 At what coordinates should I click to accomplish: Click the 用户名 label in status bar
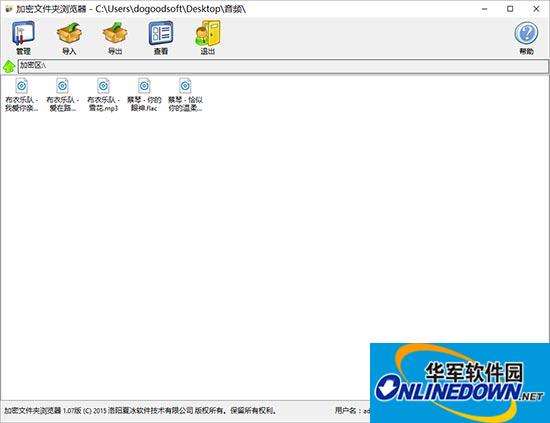346,410
